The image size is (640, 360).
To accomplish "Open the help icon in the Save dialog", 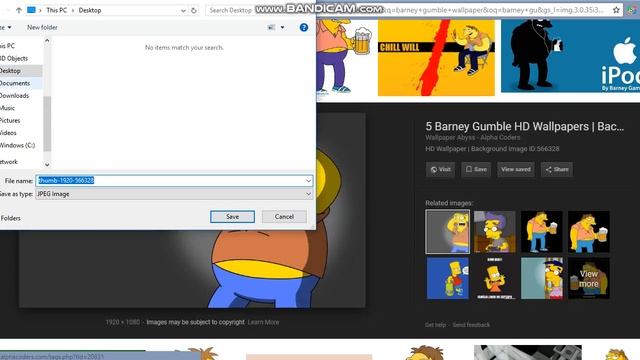I will [304, 27].
